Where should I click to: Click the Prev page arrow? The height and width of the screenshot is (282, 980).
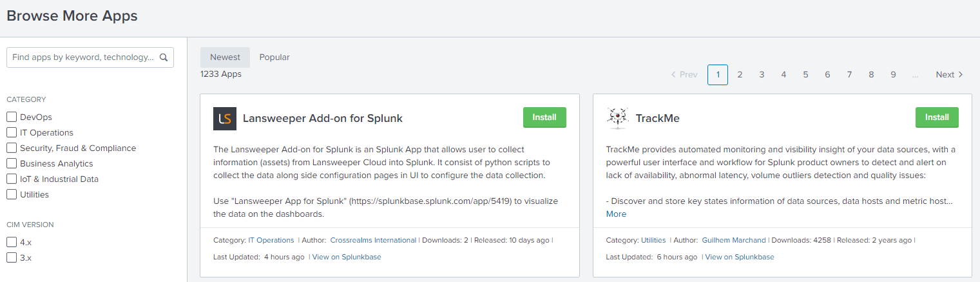[x=684, y=75]
